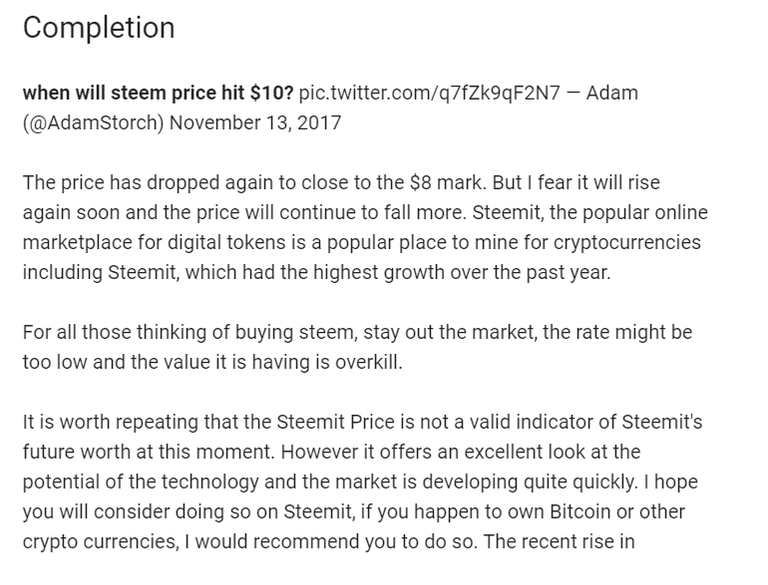Image resolution: width=768 pixels, height=585 pixels.
Task: Click the bold prompt about steem price
Action: coord(158,93)
